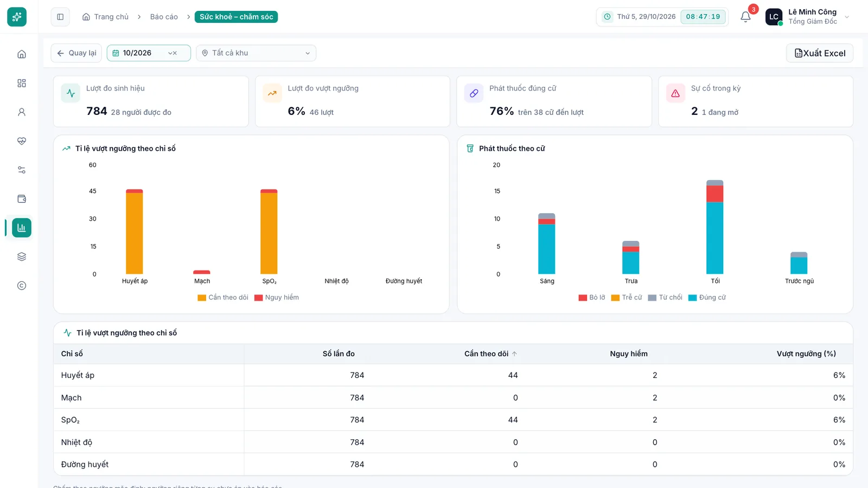Screen dimensions: 868x488
Task: Open the heart pulse health sidebar icon
Action: [x=22, y=141]
